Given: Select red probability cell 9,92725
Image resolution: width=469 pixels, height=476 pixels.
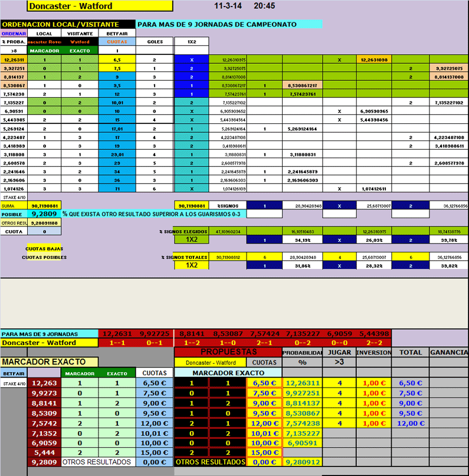Looking at the screenshot, I should (x=154, y=334).
